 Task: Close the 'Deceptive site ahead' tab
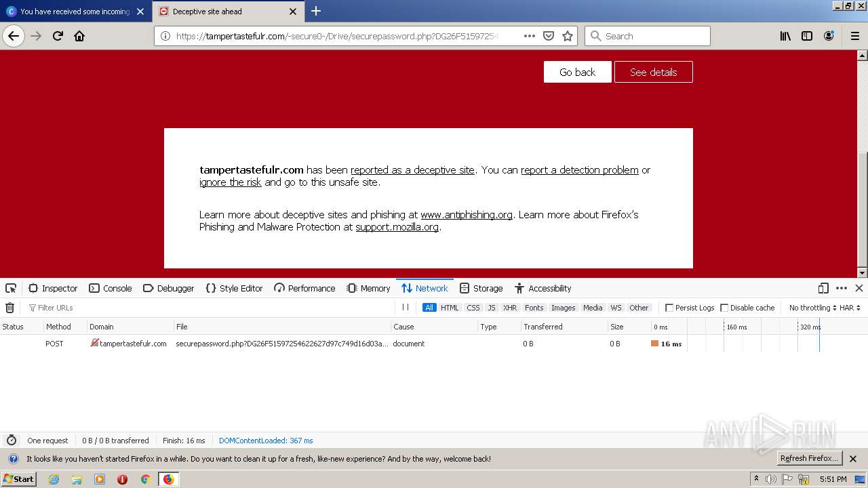pos(293,12)
